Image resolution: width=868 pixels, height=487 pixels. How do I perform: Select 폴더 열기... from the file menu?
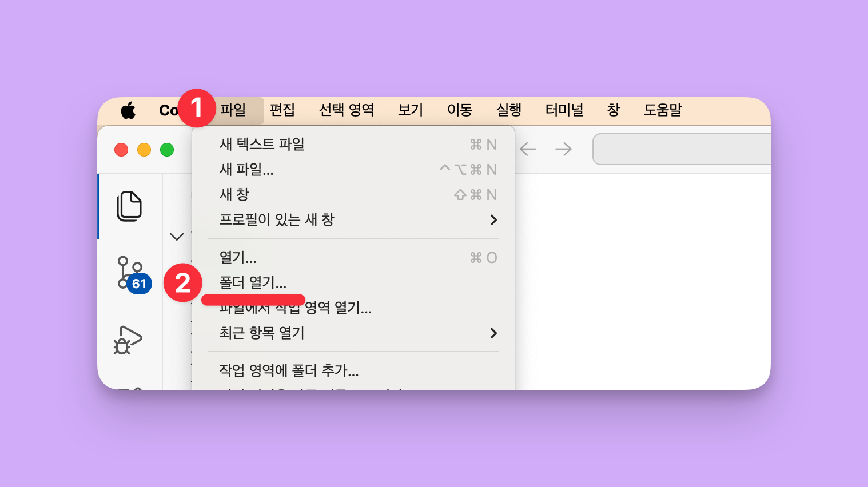point(253,283)
